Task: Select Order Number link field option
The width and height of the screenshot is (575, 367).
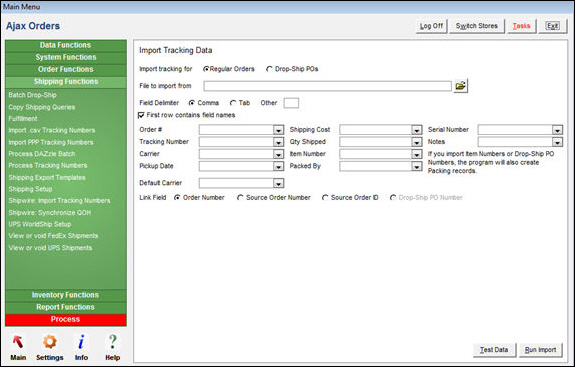Action: (x=177, y=198)
